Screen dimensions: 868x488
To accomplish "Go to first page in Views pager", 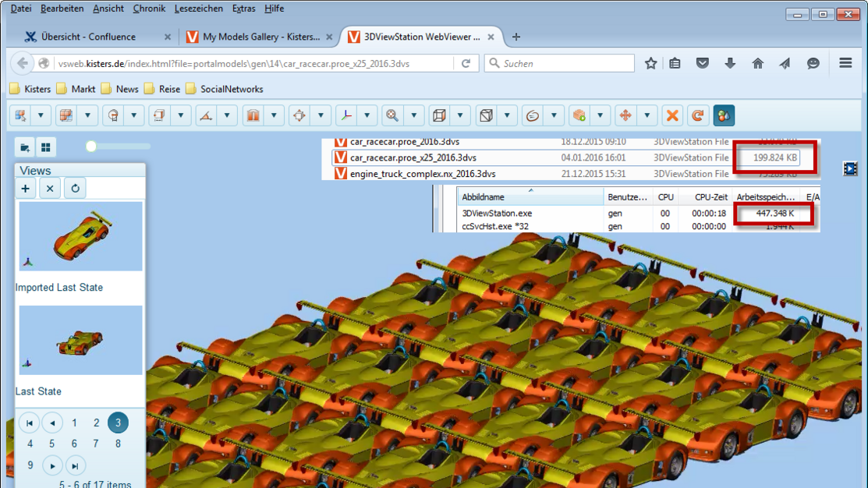I will [x=30, y=423].
